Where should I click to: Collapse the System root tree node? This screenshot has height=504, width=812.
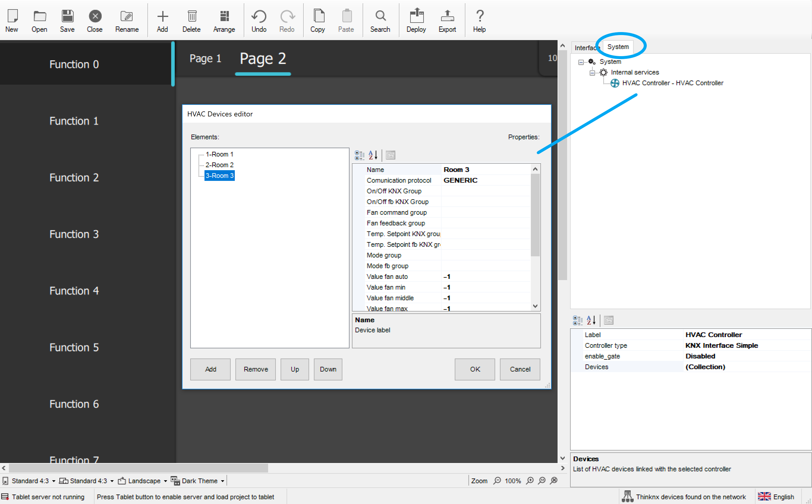pyautogui.click(x=581, y=62)
